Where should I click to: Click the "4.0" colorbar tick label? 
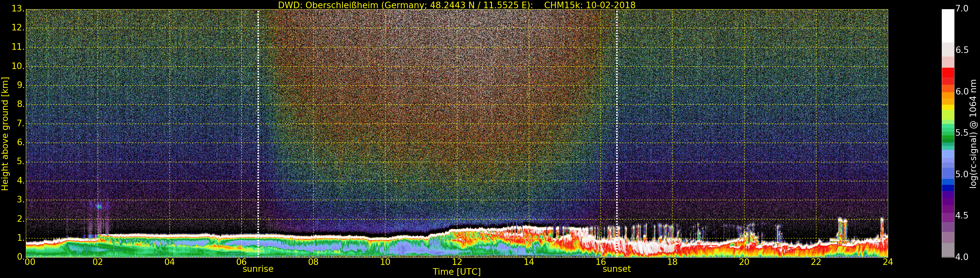point(962,257)
